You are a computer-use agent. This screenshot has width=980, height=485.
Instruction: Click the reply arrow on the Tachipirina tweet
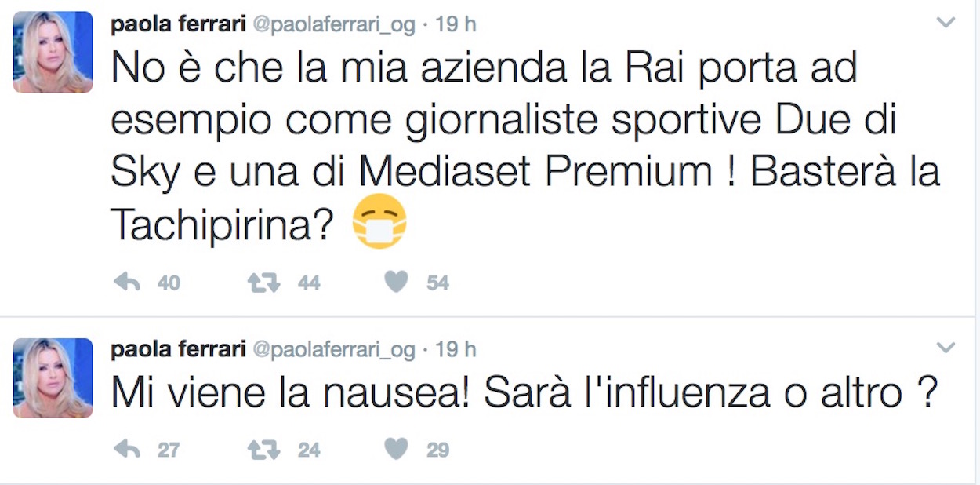pyautogui.click(x=126, y=283)
